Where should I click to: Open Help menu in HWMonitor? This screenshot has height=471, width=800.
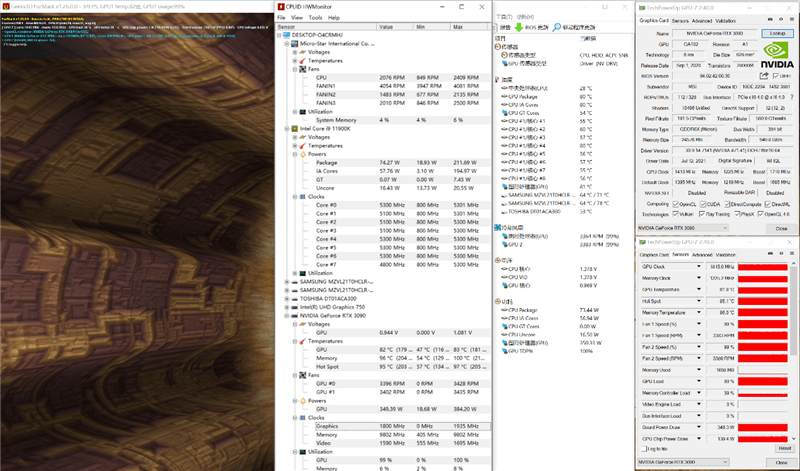point(334,17)
